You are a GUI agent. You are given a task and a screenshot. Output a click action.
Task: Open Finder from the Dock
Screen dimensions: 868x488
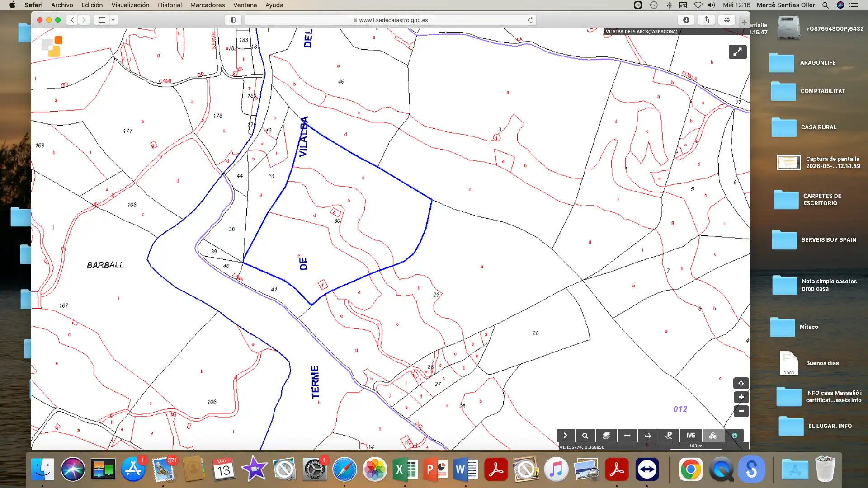(42, 469)
